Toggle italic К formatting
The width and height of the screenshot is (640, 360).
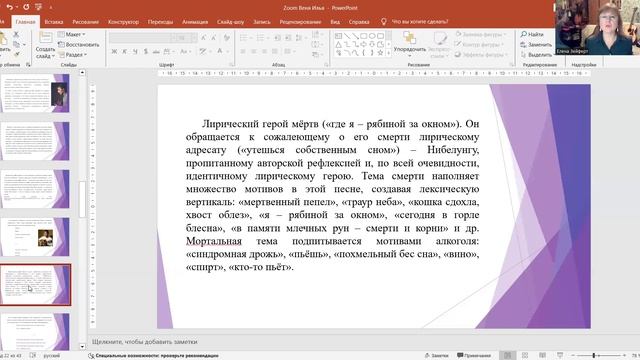(124, 51)
